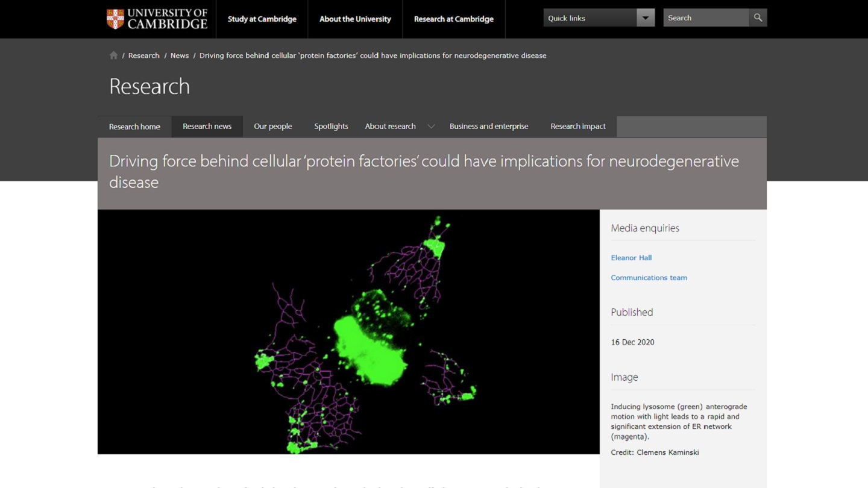This screenshot has width=868, height=488.
Task: Go to the Our people tab
Action: coord(272,127)
